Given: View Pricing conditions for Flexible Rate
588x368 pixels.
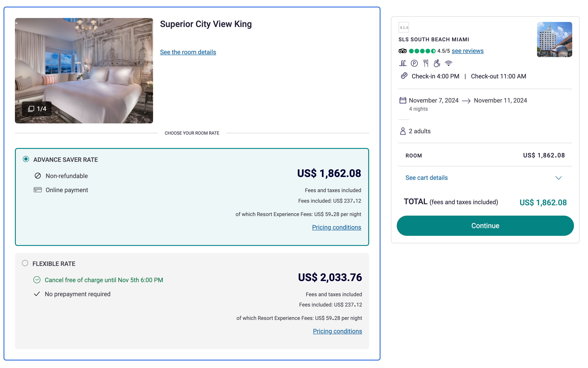Looking at the screenshot, I should click(x=337, y=331).
